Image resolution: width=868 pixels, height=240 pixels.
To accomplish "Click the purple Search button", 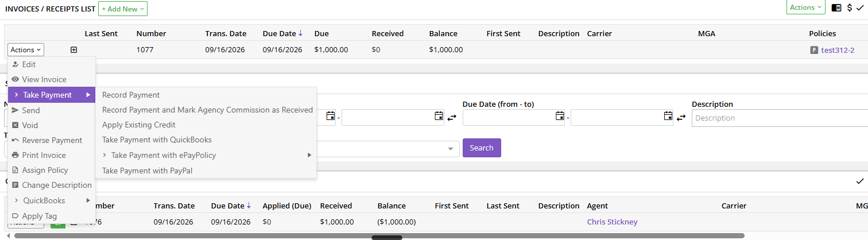I will (482, 148).
